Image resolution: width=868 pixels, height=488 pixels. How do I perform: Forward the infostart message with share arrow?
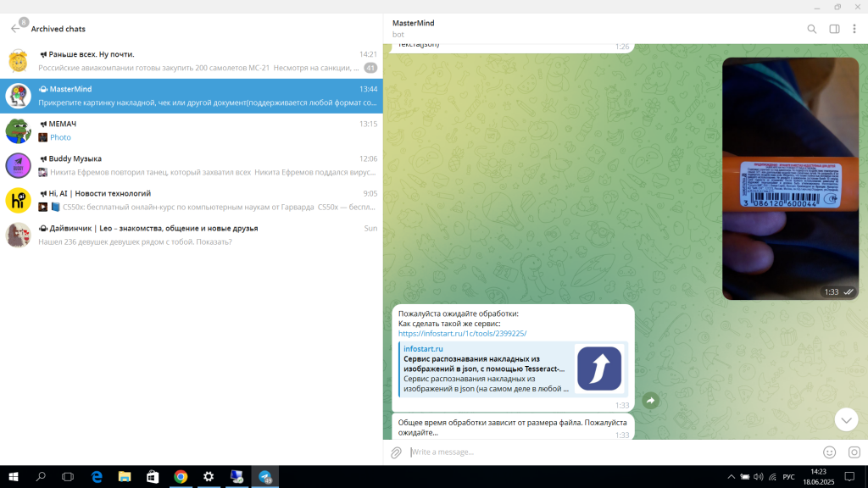click(650, 401)
